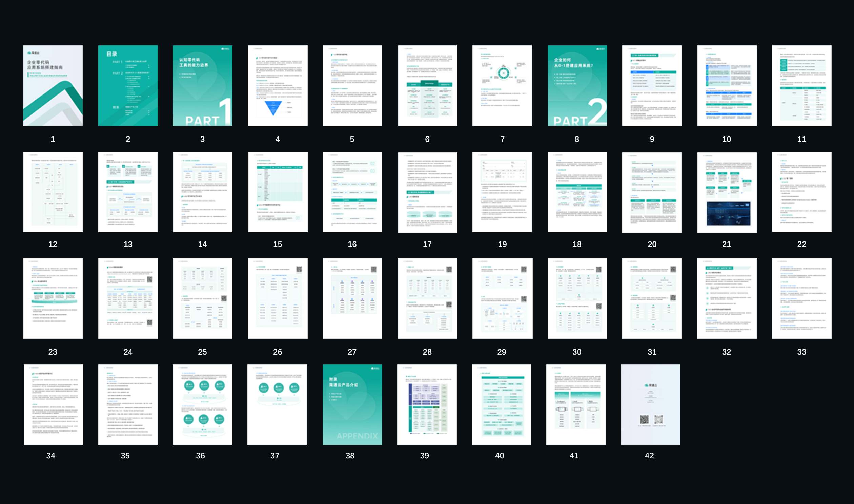The width and height of the screenshot is (854, 504).
Task: Open page 11 thumbnail
Action: coord(802,86)
